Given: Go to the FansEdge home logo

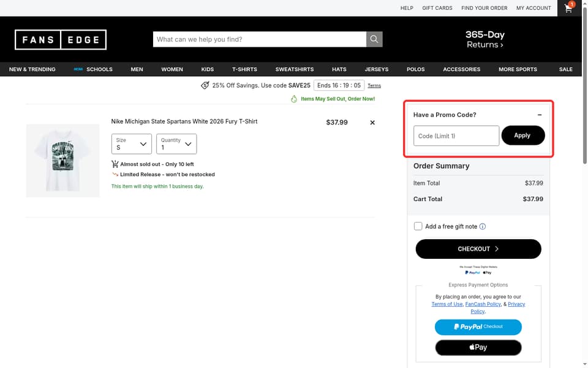Looking at the screenshot, I should (x=61, y=39).
